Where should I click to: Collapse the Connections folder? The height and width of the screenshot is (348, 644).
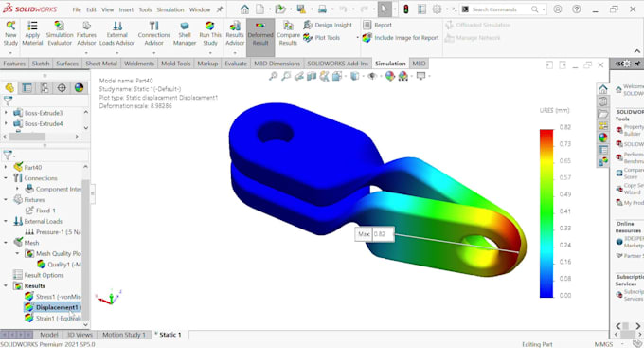tap(6, 178)
